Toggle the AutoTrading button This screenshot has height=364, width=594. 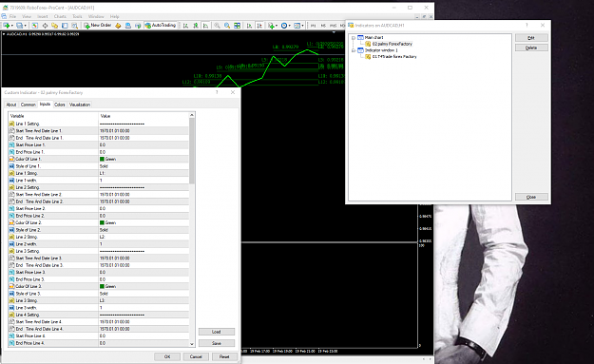click(161, 26)
